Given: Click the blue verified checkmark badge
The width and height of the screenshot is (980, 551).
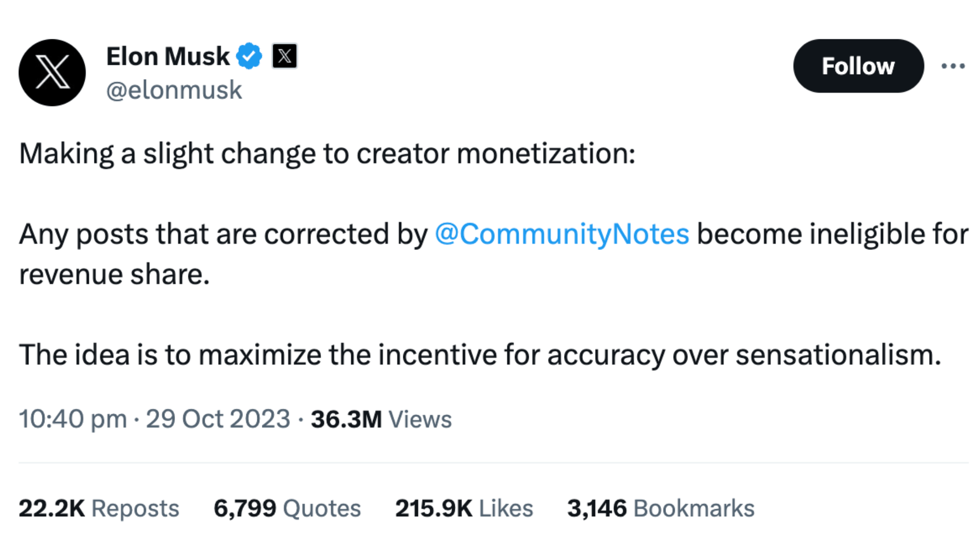Looking at the screenshot, I should tap(250, 55).
